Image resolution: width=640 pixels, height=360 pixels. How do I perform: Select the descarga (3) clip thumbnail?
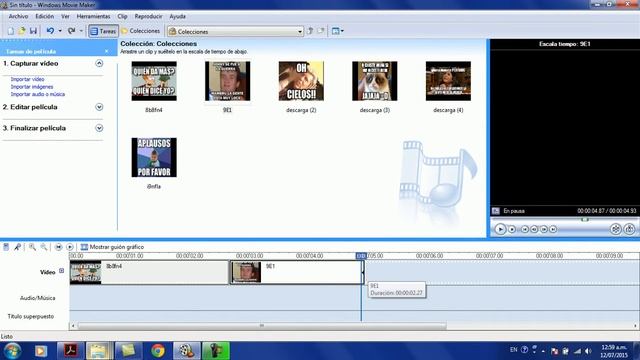click(x=375, y=81)
